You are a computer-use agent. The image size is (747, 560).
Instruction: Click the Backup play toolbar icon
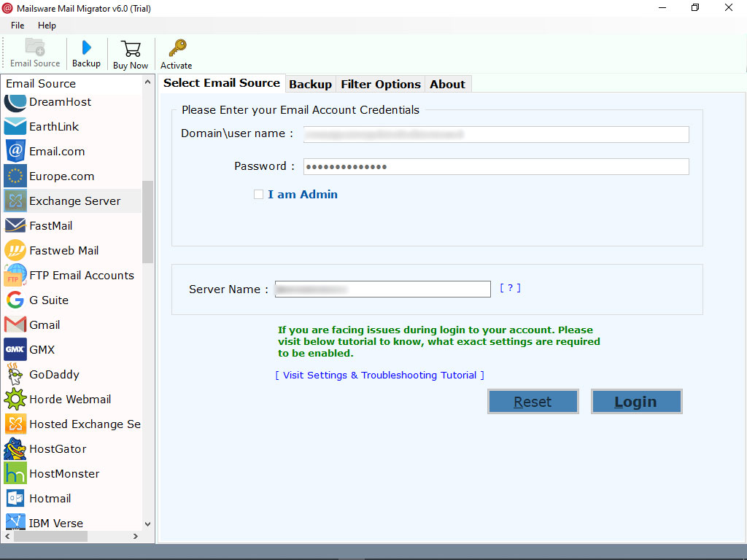(x=86, y=47)
